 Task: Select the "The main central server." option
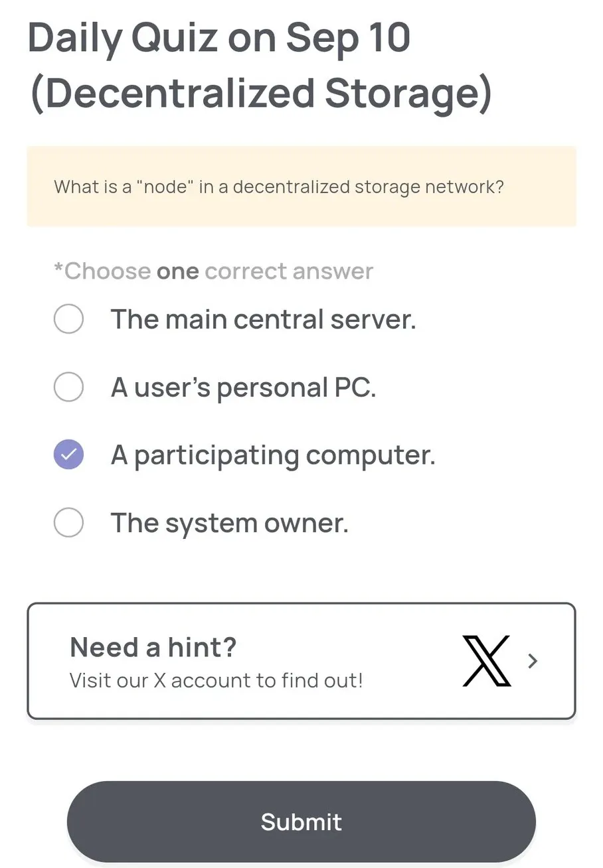coord(68,319)
